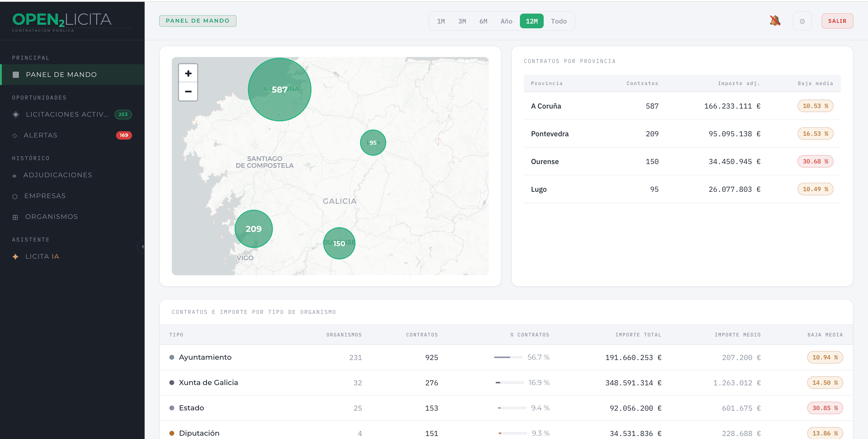Click the 30.85 % baja media for Estado
The width and height of the screenshot is (868, 439).
pos(825,408)
